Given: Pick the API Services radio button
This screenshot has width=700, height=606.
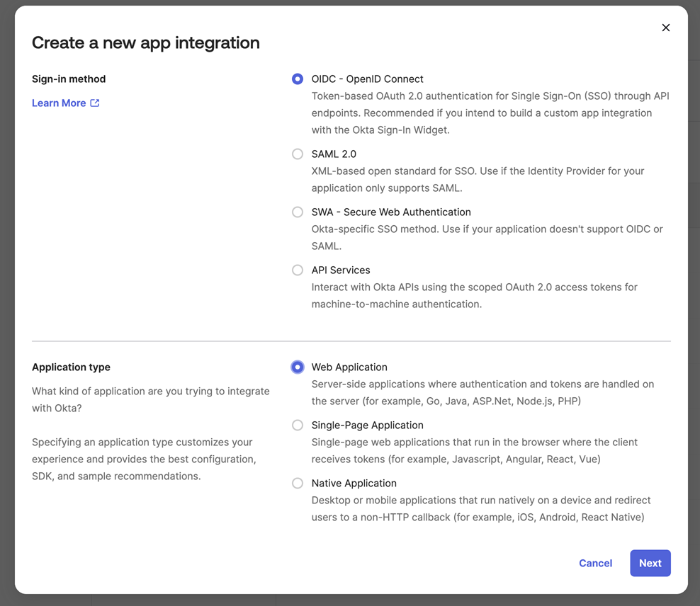Looking at the screenshot, I should (298, 270).
